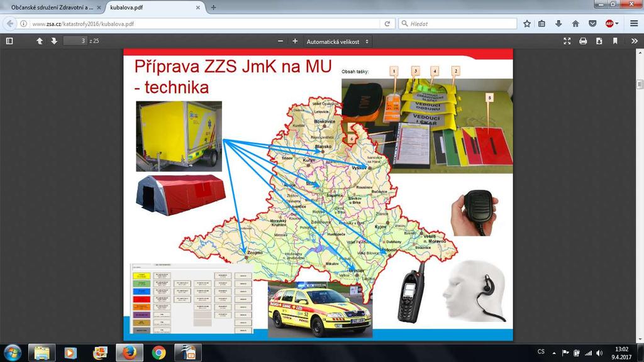
Task: Open the current view bookmark in PDF viewer
Action: point(615,41)
